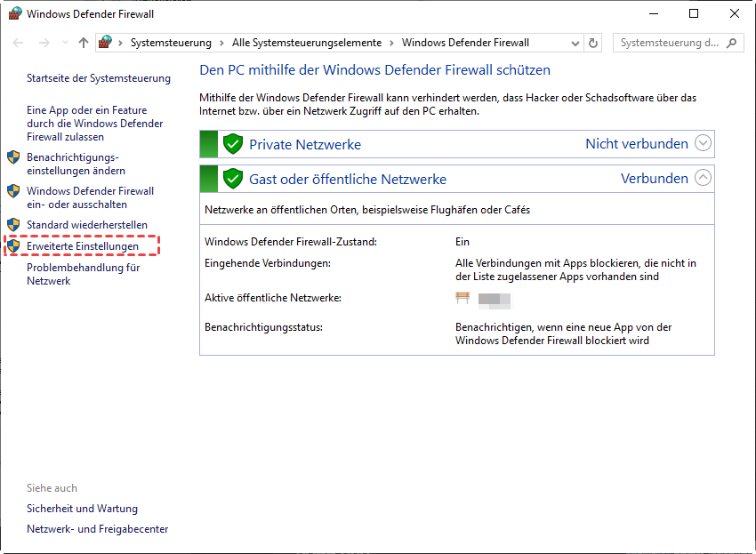Open Benachrichtigungseinstellungen ändern link
Viewport: 756px width, 554px height.
[x=76, y=164]
